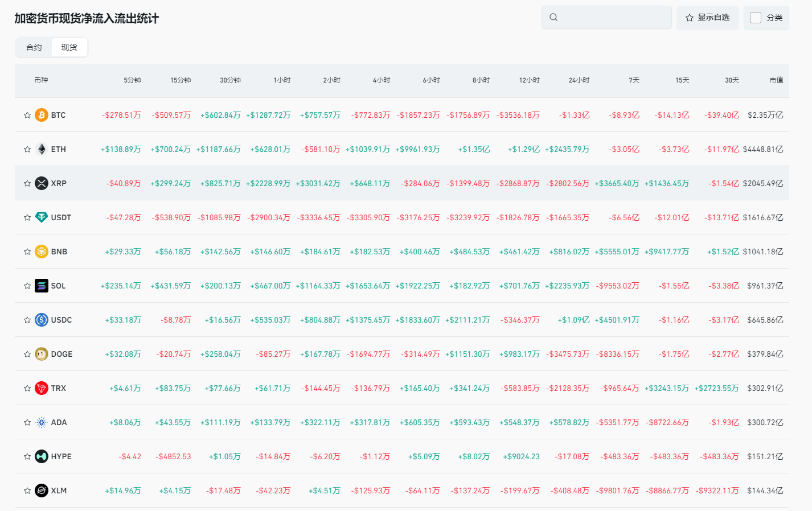Click the DOGE coin logo icon
This screenshot has width=812, height=511.
click(x=42, y=354)
